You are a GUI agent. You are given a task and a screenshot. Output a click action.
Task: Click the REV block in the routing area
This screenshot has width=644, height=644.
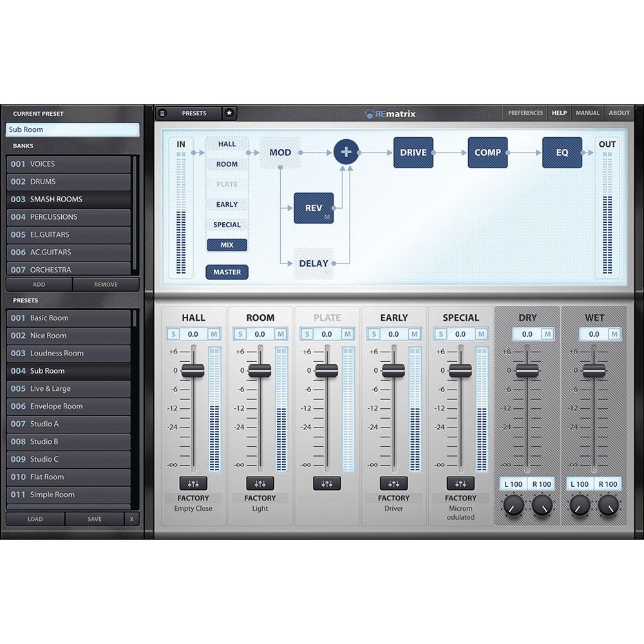pos(314,207)
